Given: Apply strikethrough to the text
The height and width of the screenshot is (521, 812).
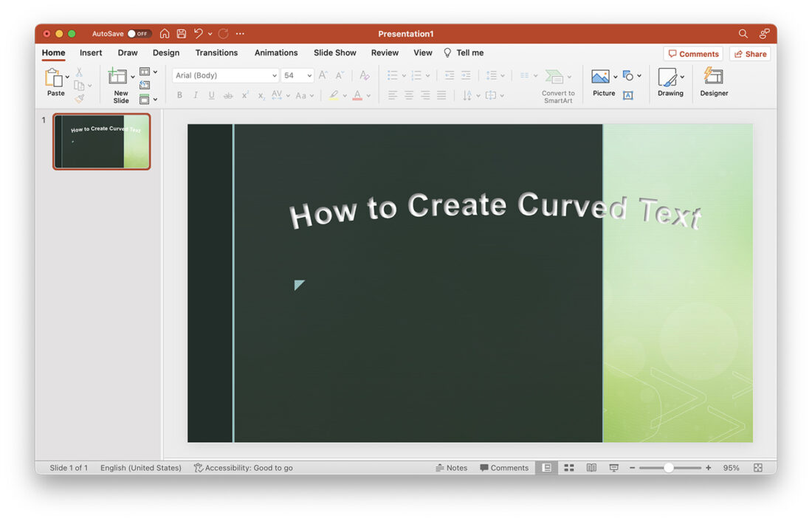Looking at the screenshot, I should (228, 95).
